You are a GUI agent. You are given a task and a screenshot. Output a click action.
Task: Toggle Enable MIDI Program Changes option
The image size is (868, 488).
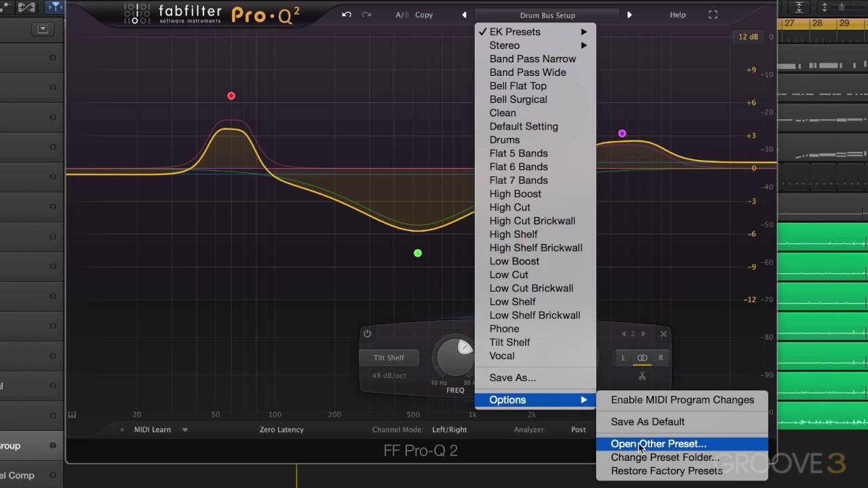click(x=682, y=400)
